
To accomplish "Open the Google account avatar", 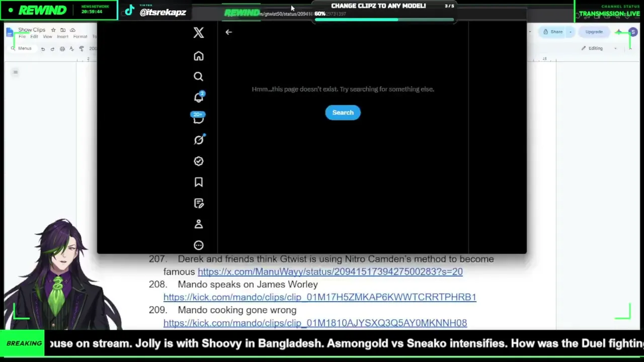I will [633, 32].
